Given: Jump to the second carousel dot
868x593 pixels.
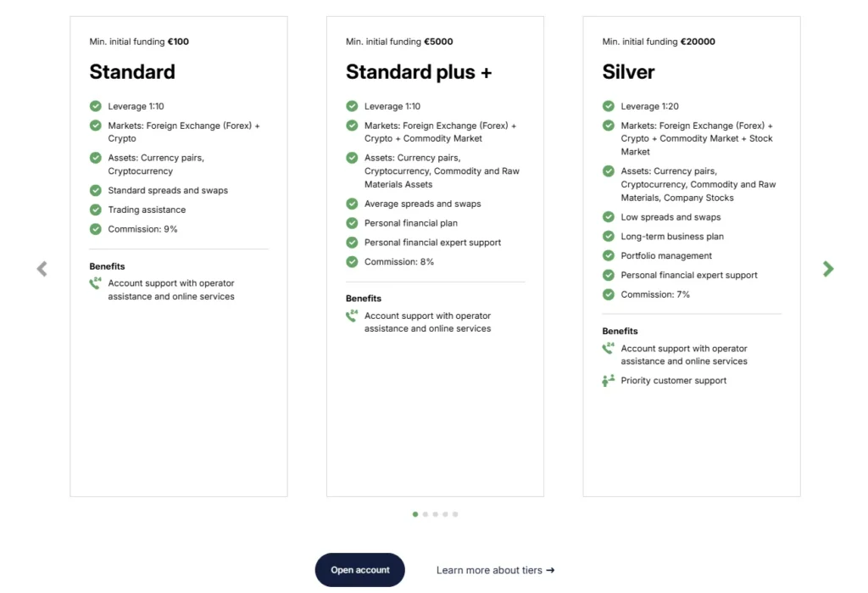Looking at the screenshot, I should [426, 514].
